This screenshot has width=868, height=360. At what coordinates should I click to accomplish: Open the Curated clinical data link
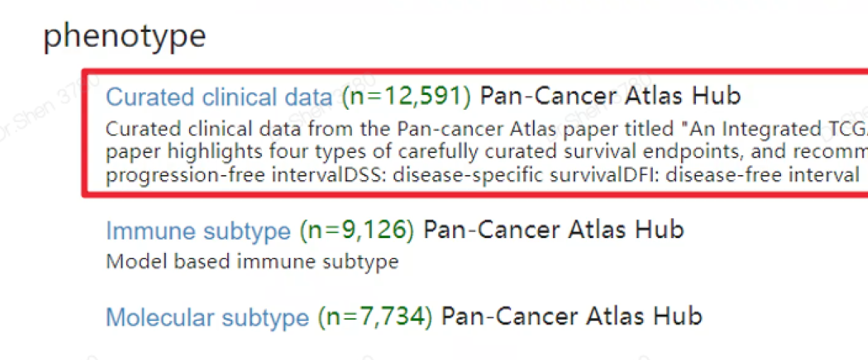[x=219, y=96]
